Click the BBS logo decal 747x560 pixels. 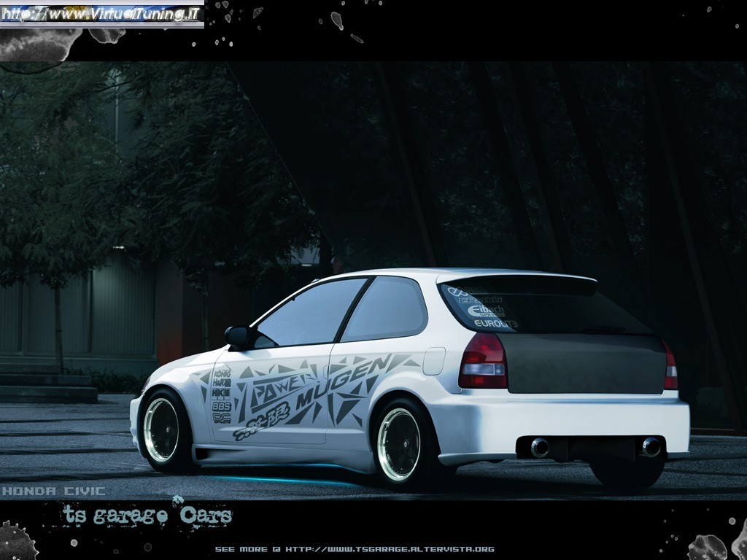click(x=222, y=407)
